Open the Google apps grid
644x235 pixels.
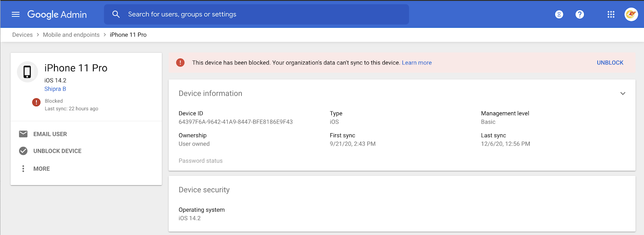[611, 14]
